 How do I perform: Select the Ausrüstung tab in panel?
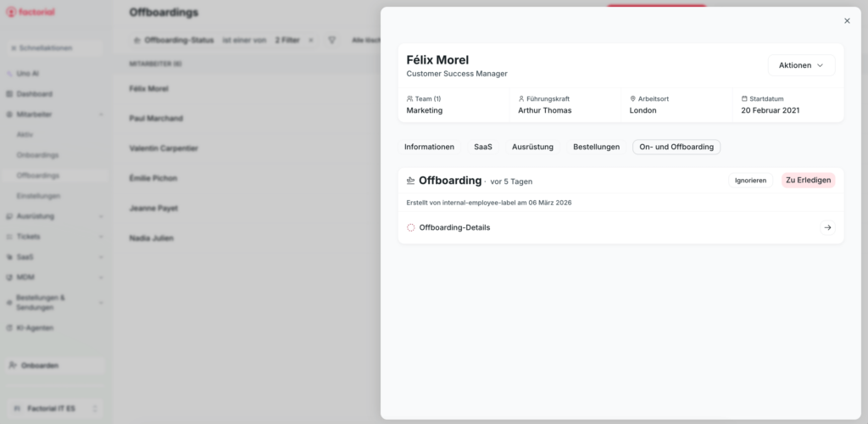tap(532, 147)
